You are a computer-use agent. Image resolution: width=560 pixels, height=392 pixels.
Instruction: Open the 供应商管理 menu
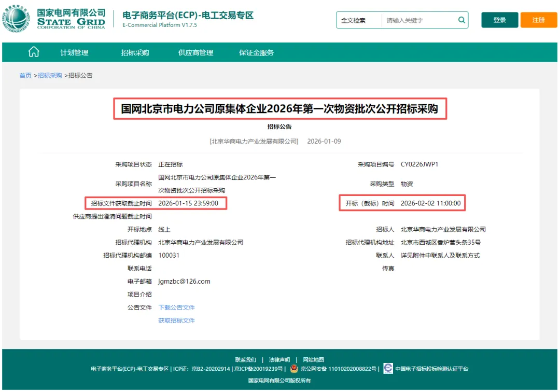coord(195,53)
